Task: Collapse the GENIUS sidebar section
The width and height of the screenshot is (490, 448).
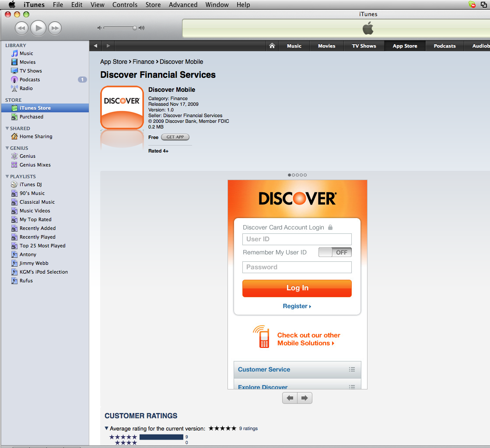Action: click(7, 148)
